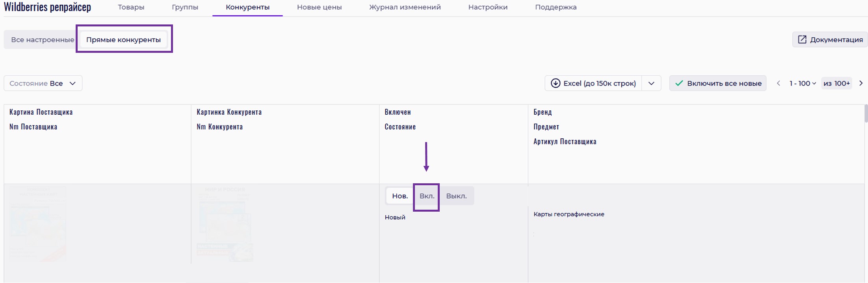Click the external-link icon beside Документация

click(x=802, y=39)
